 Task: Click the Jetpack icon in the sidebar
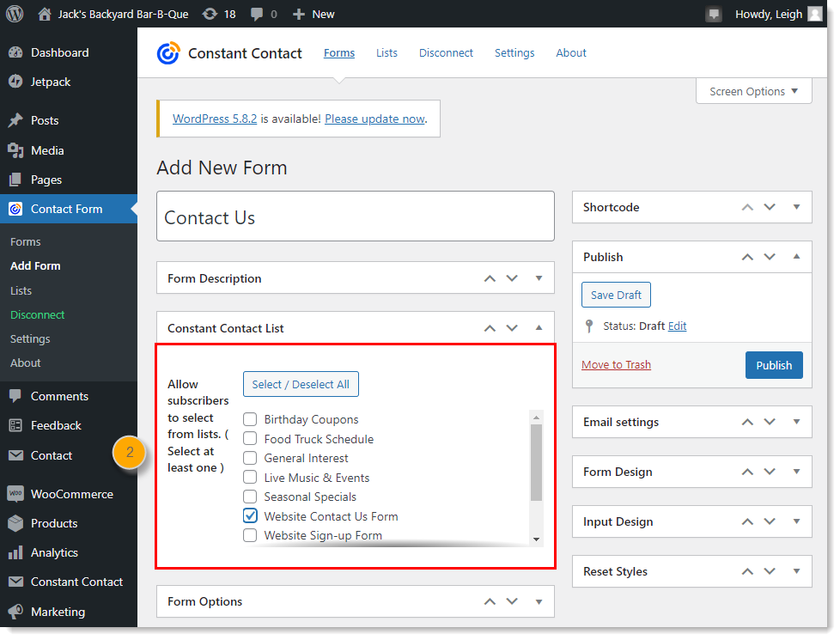pos(16,82)
